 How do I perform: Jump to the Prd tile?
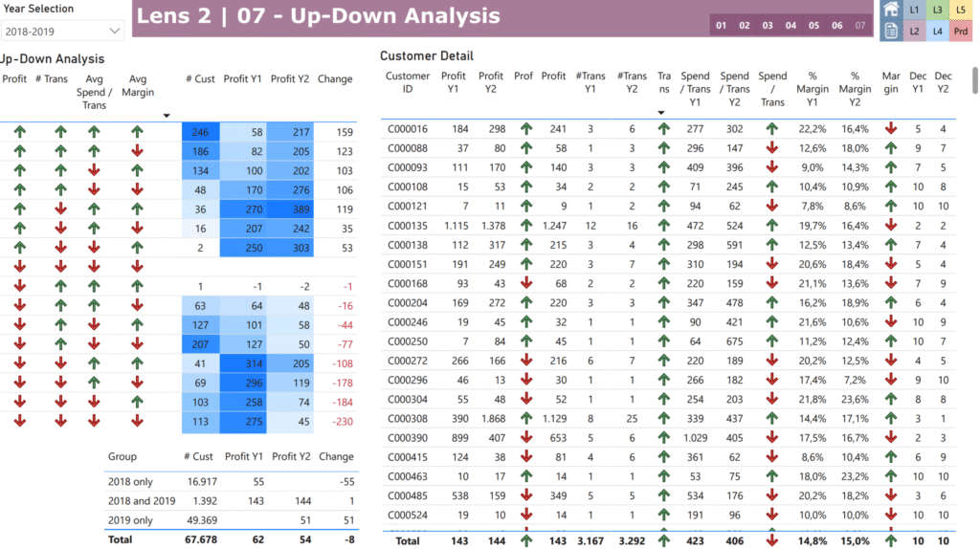(x=961, y=32)
